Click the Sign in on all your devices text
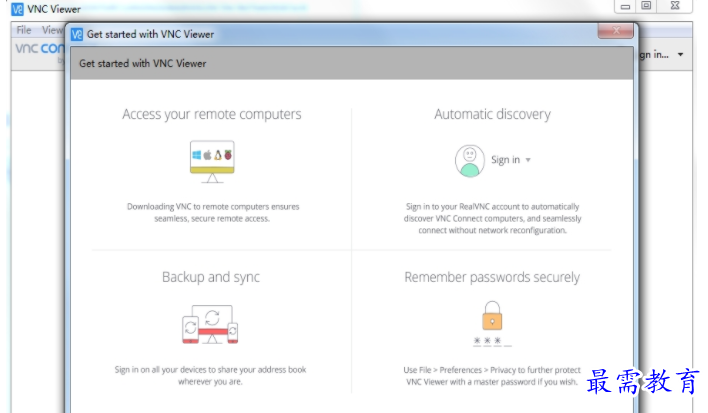 point(210,376)
